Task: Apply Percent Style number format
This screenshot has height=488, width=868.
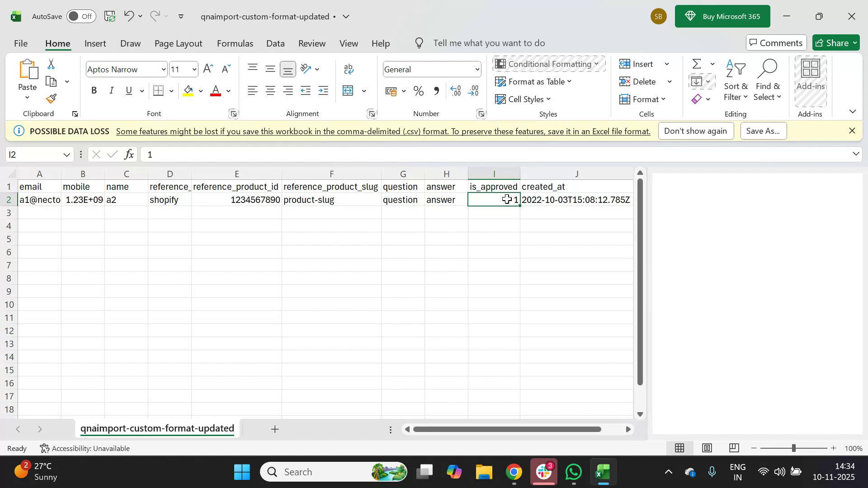Action: pyautogui.click(x=418, y=90)
